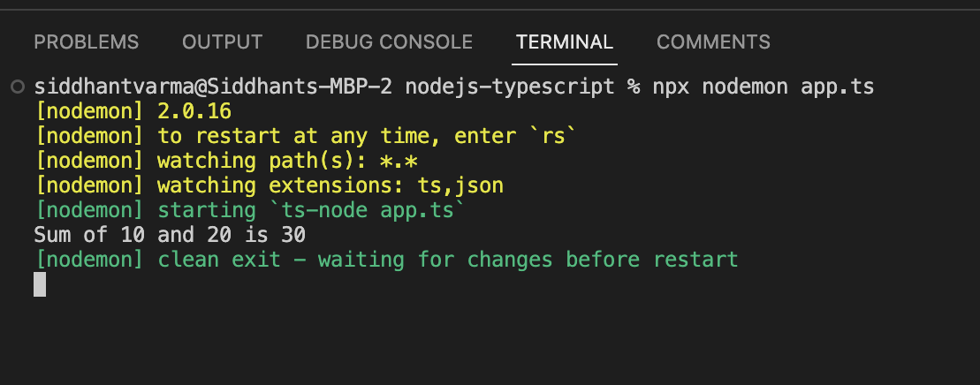The height and width of the screenshot is (385, 980).
Task: Open the OUTPUT tab
Action: 222,42
